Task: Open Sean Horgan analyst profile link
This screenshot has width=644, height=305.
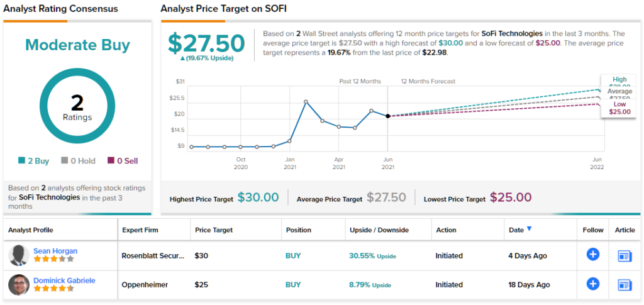Action: (x=55, y=251)
